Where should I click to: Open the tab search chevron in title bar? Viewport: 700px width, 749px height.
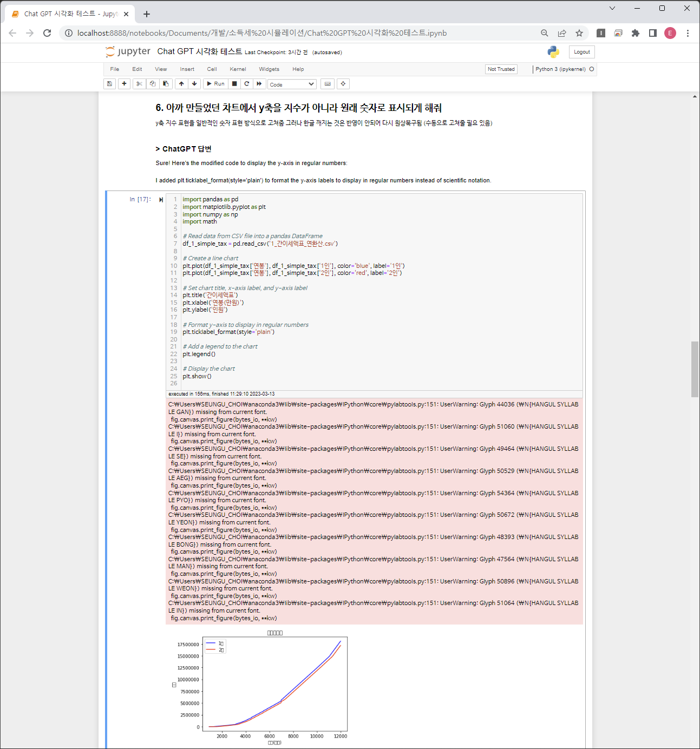[x=612, y=8]
